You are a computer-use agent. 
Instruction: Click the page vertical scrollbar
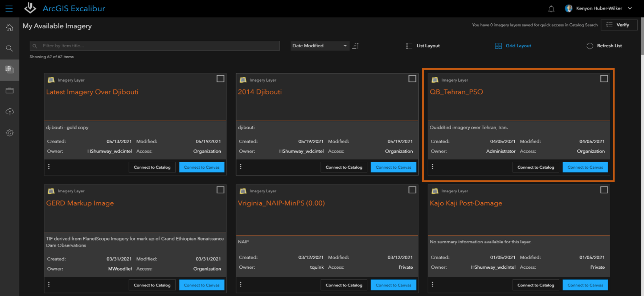pyautogui.click(x=642, y=37)
